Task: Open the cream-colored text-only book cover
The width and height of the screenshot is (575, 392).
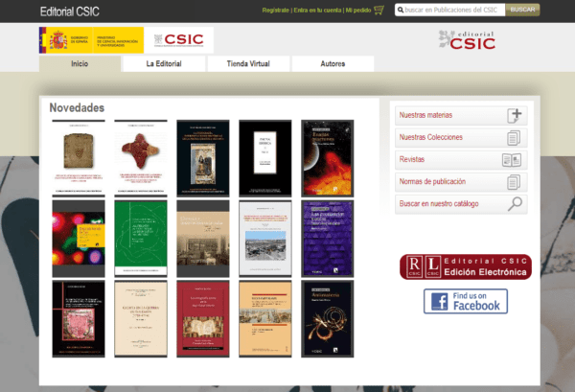Action: coord(141,318)
